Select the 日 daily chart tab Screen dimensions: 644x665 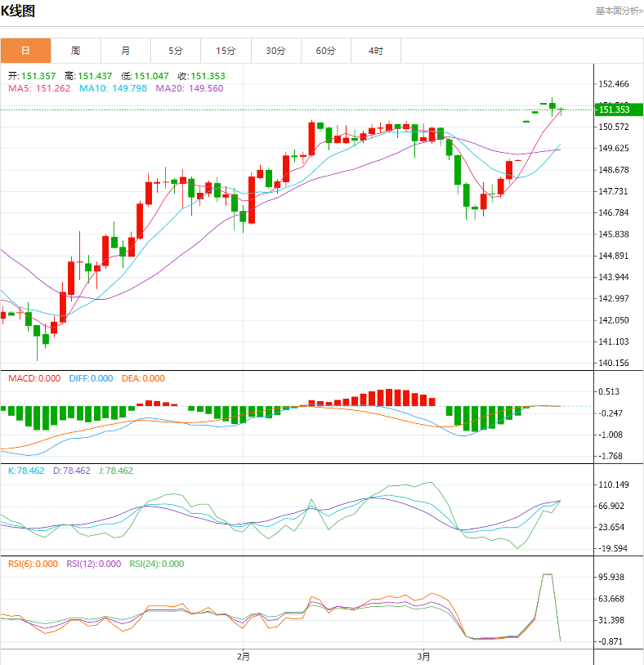tap(25, 51)
